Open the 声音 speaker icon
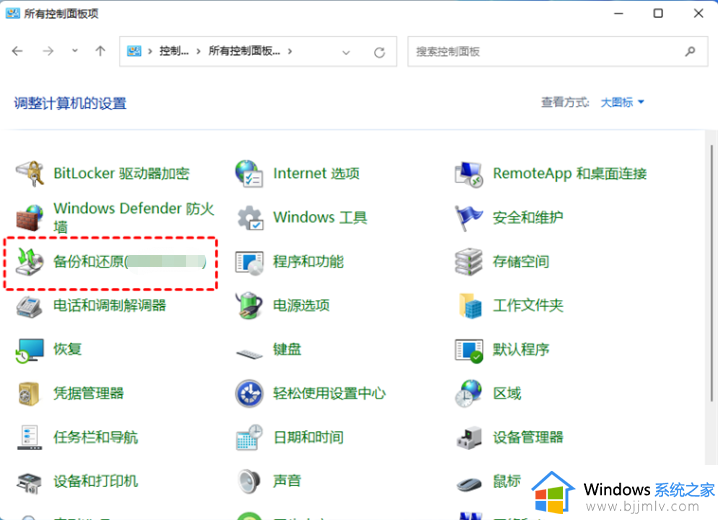 point(250,481)
